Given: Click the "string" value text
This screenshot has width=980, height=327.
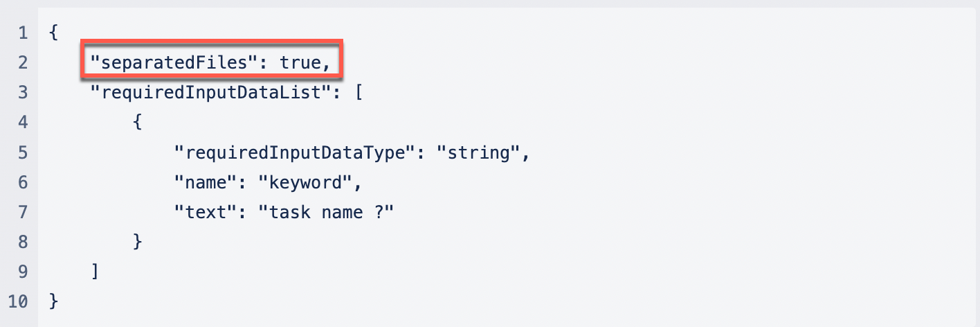Looking at the screenshot, I should point(478,152).
